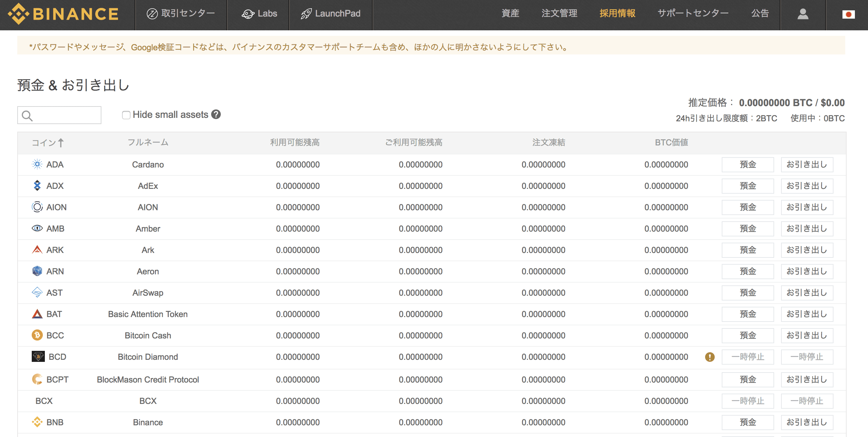This screenshot has height=437, width=868.
Task: Click the BCC Bitcoin Cash coin icon
Action: tap(37, 335)
